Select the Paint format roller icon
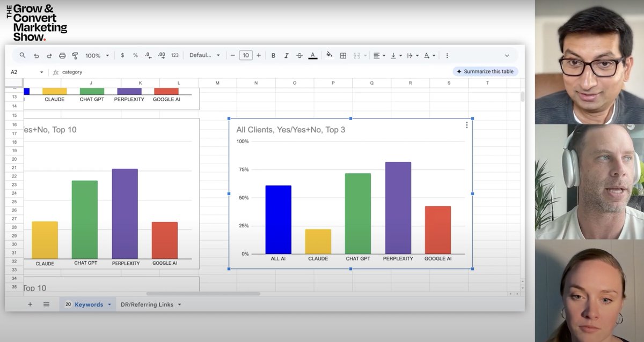The height and width of the screenshot is (342, 644). pyautogui.click(x=75, y=56)
